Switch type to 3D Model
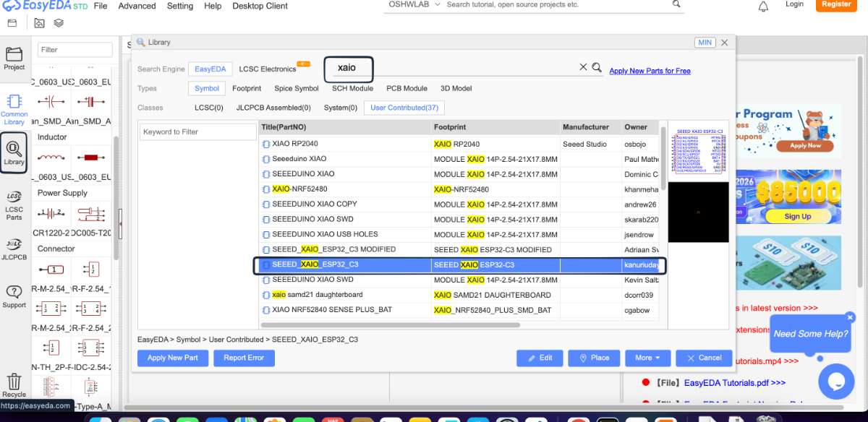Viewport: 868px width, 422px height. click(x=456, y=88)
